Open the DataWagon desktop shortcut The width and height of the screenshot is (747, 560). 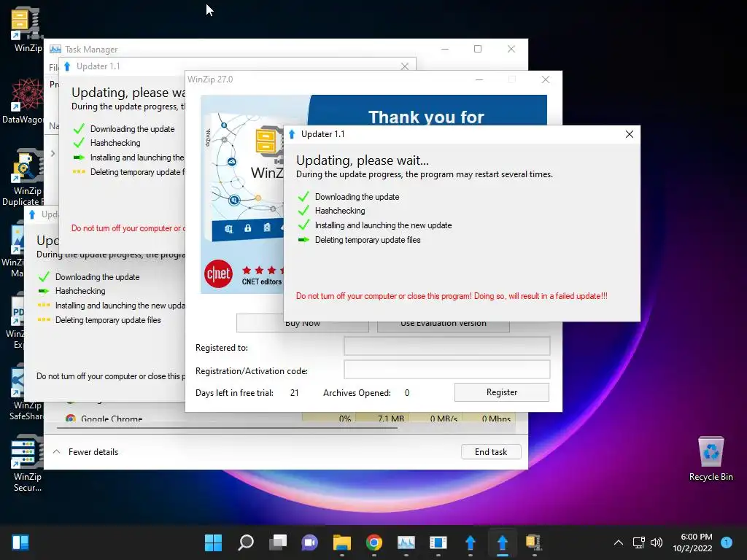pyautogui.click(x=24, y=101)
